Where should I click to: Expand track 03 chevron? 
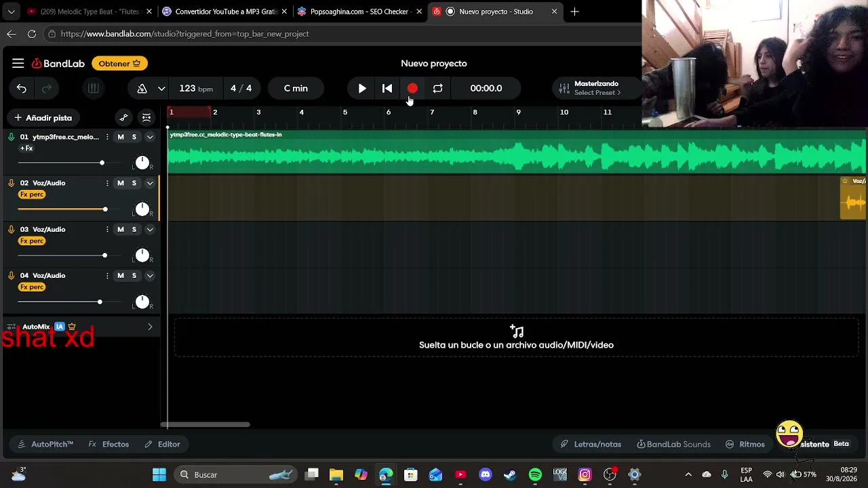150,229
